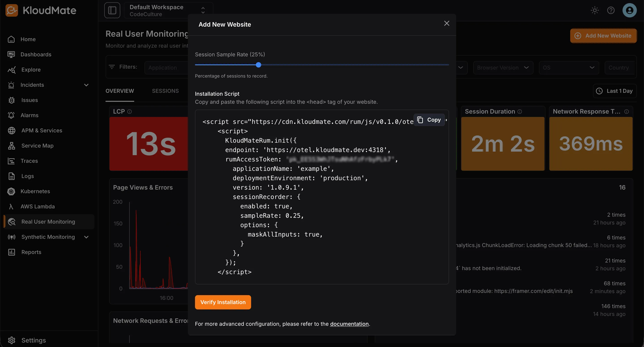Expand the Synthetic Monitoring submenu chevron
Image resolution: width=644 pixels, height=347 pixels.
[87, 237]
